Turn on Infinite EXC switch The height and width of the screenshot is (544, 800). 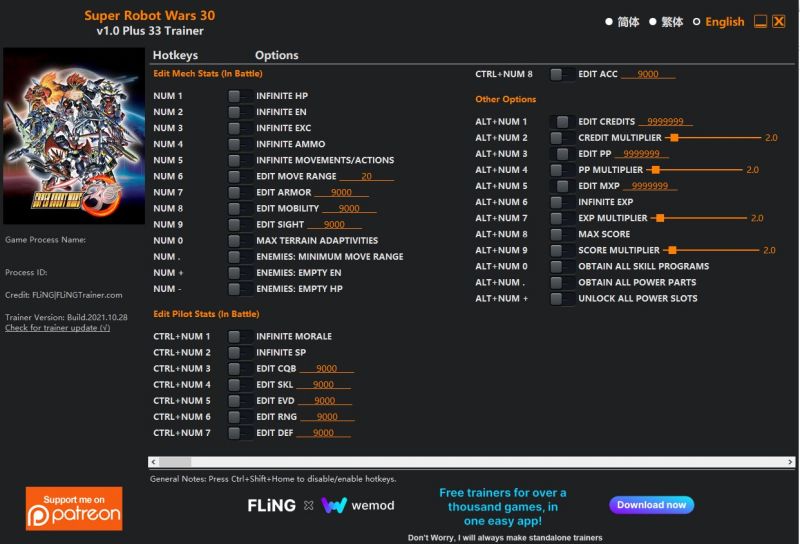click(x=240, y=128)
